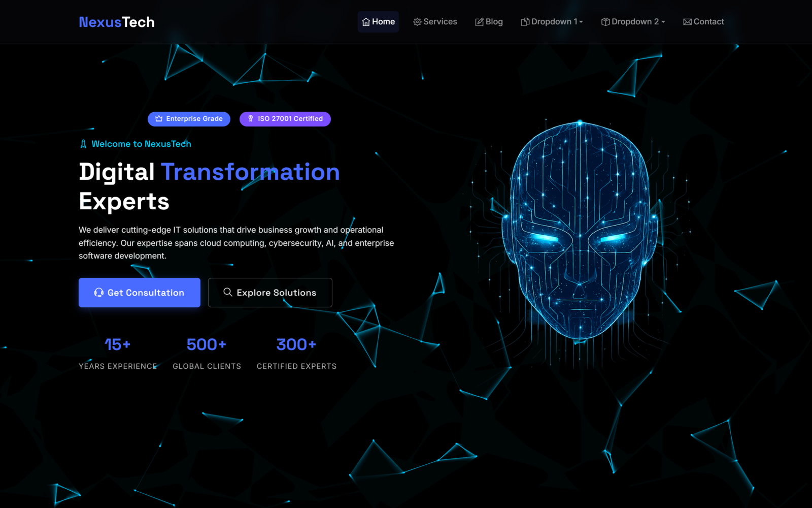Expand the Dropdown 1 caret arrow
Image resolution: width=812 pixels, height=508 pixels.
(x=581, y=22)
